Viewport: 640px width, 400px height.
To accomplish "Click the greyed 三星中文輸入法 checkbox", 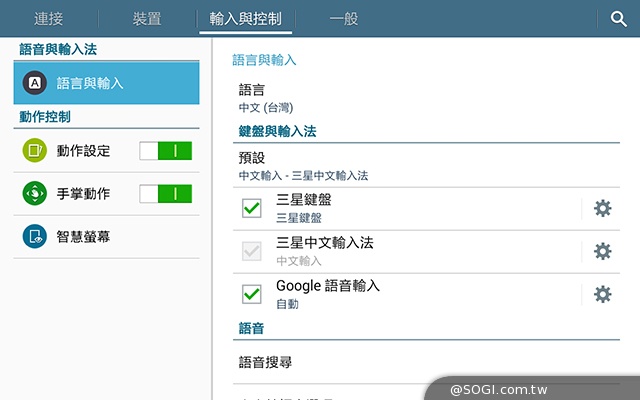I will point(252,251).
